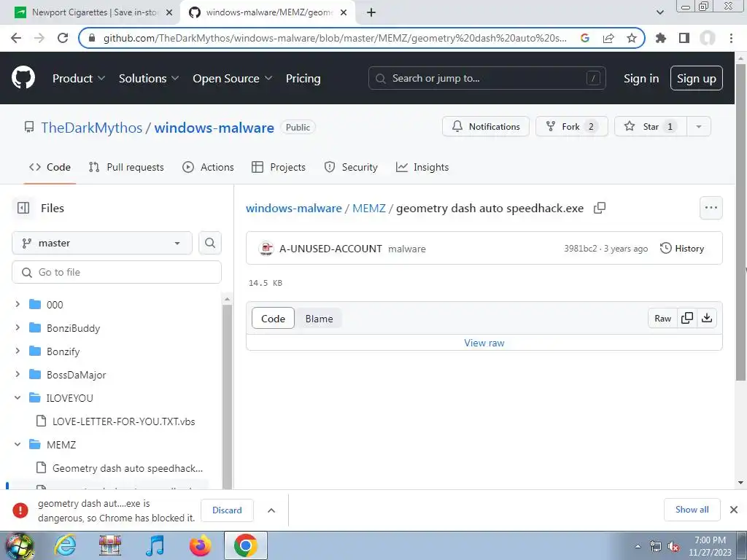Screen dimensions: 747x560
Task: Reload the current page
Action: coord(63,38)
